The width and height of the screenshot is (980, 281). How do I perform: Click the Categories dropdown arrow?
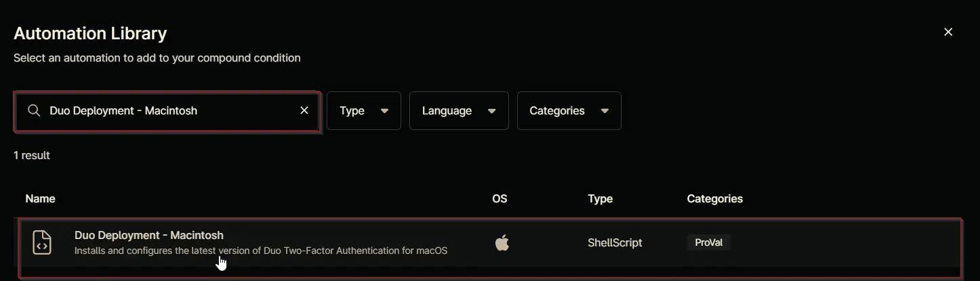coord(605,111)
